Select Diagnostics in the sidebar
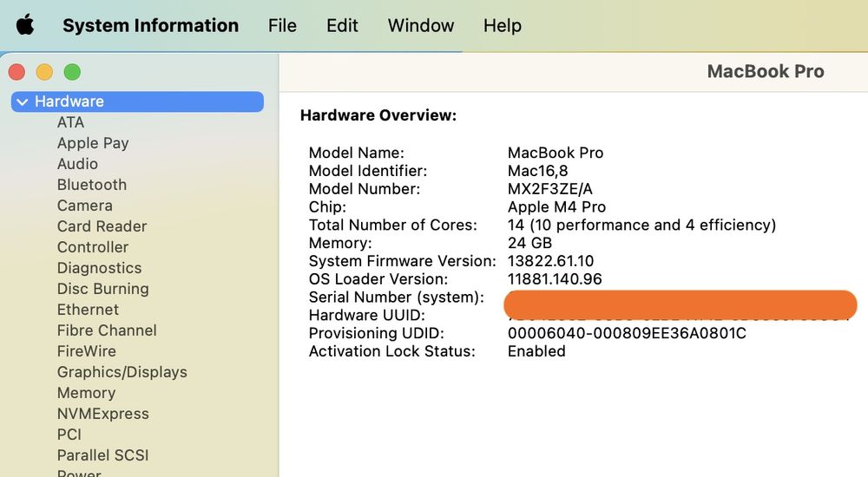Screen dimensions: 868x477 (100, 268)
